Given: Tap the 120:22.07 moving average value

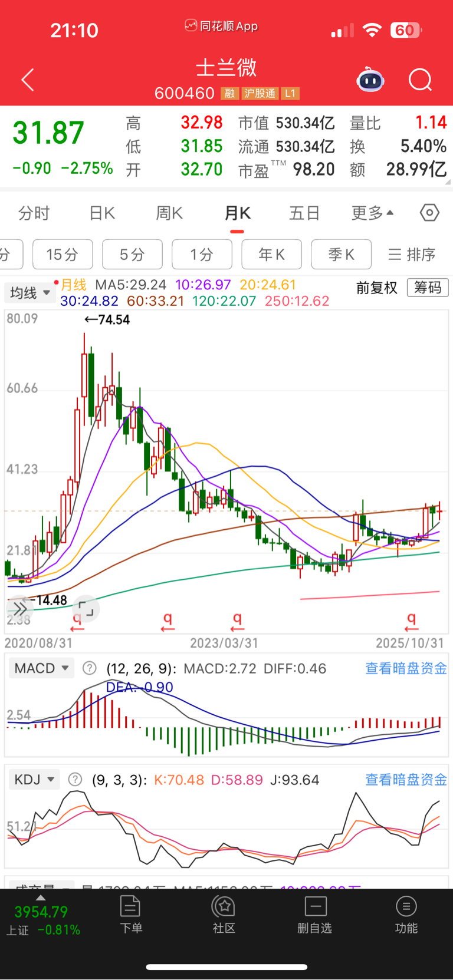Looking at the screenshot, I should 224,301.
